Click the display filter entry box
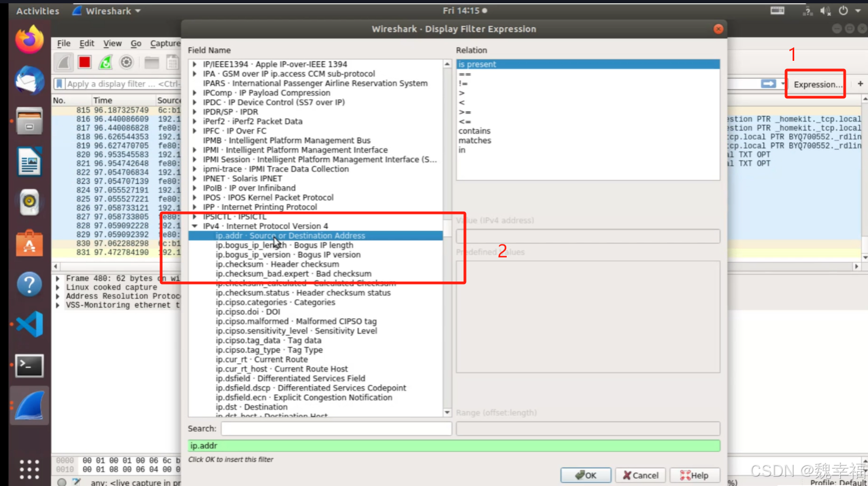The height and width of the screenshot is (486, 868). 123,84
